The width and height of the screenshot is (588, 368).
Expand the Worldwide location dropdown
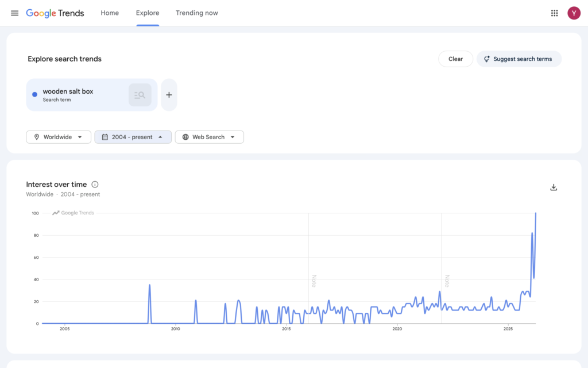click(x=59, y=137)
